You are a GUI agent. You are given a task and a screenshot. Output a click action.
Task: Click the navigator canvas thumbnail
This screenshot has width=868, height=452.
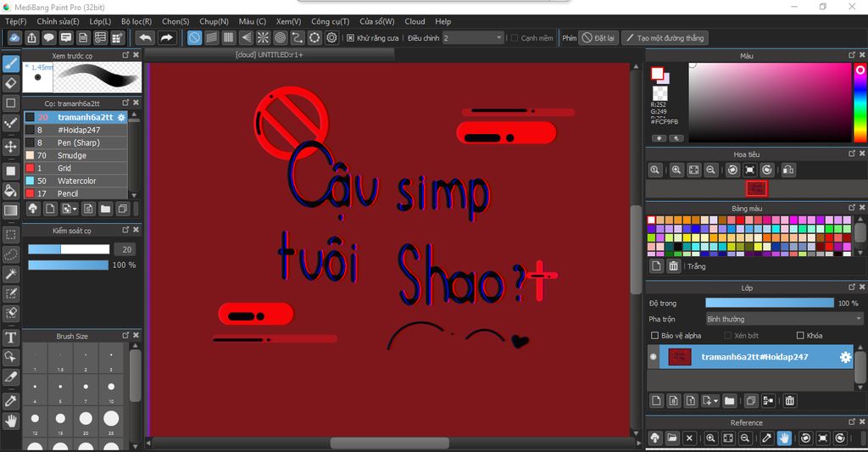pyautogui.click(x=756, y=189)
